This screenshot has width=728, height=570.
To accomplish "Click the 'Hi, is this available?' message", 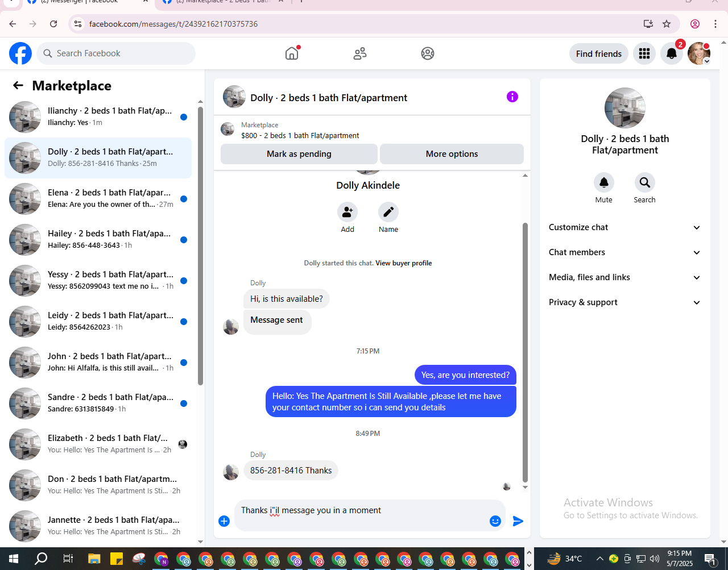I will [287, 299].
